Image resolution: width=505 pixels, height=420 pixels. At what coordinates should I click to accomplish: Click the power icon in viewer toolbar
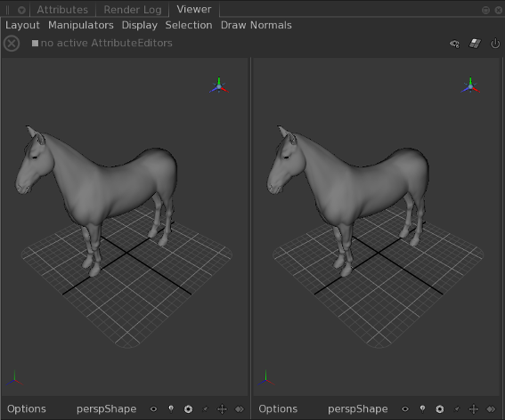tap(495, 44)
